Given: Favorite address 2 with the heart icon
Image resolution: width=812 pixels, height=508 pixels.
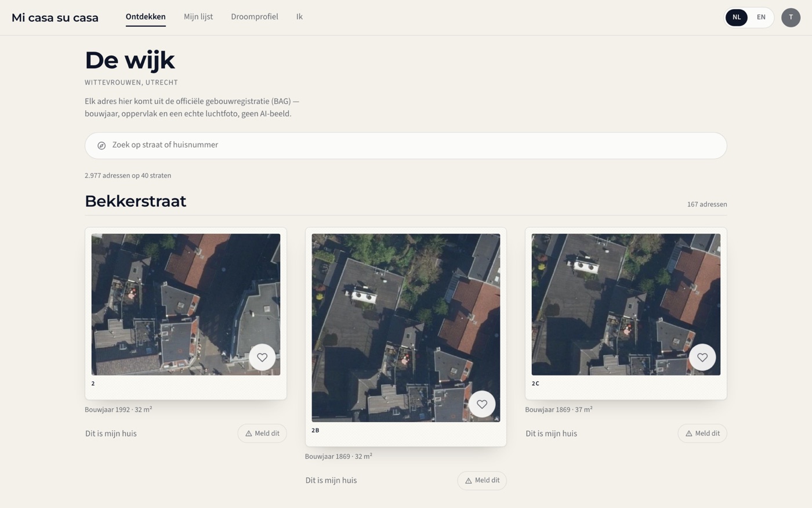Looking at the screenshot, I should (x=262, y=358).
